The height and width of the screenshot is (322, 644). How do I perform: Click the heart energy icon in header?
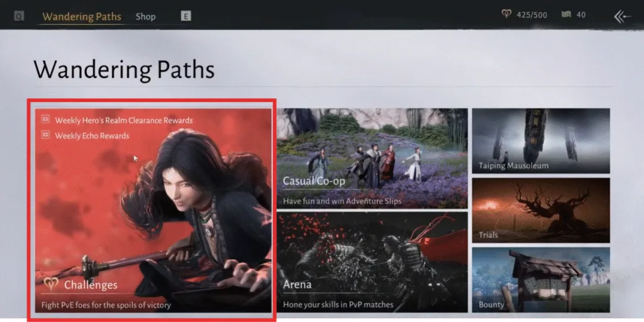(506, 14)
